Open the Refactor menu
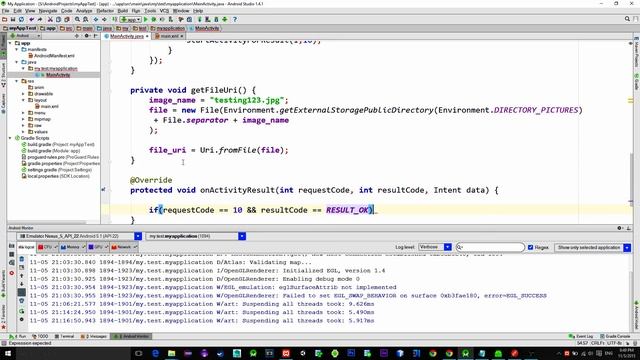 pyautogui.click(x=105, y=11)
